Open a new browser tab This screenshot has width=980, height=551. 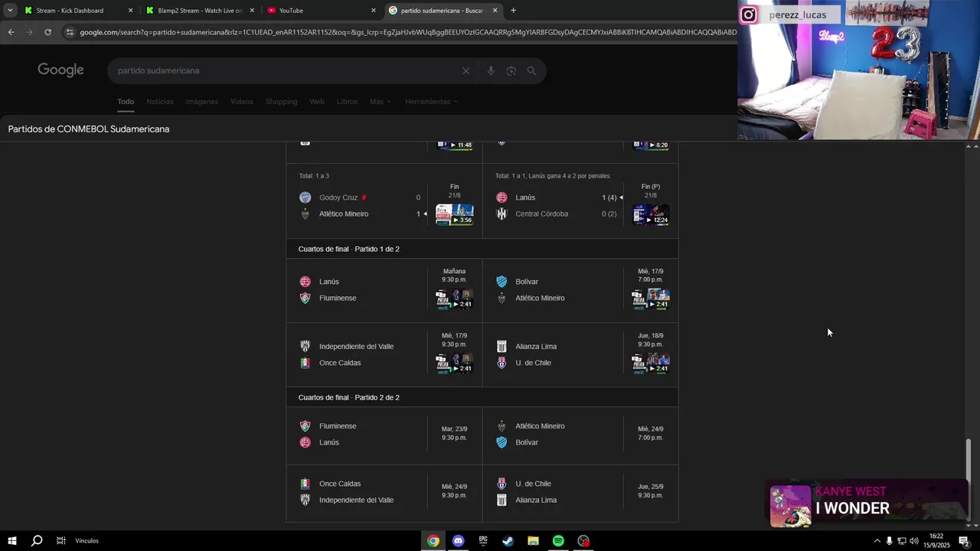(x=513, y=11)
